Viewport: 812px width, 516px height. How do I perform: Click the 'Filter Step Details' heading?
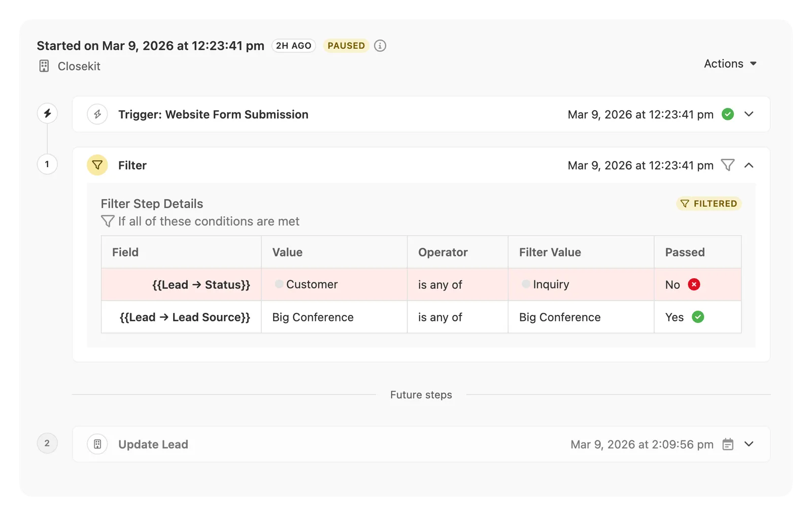(x=152, y=204)
